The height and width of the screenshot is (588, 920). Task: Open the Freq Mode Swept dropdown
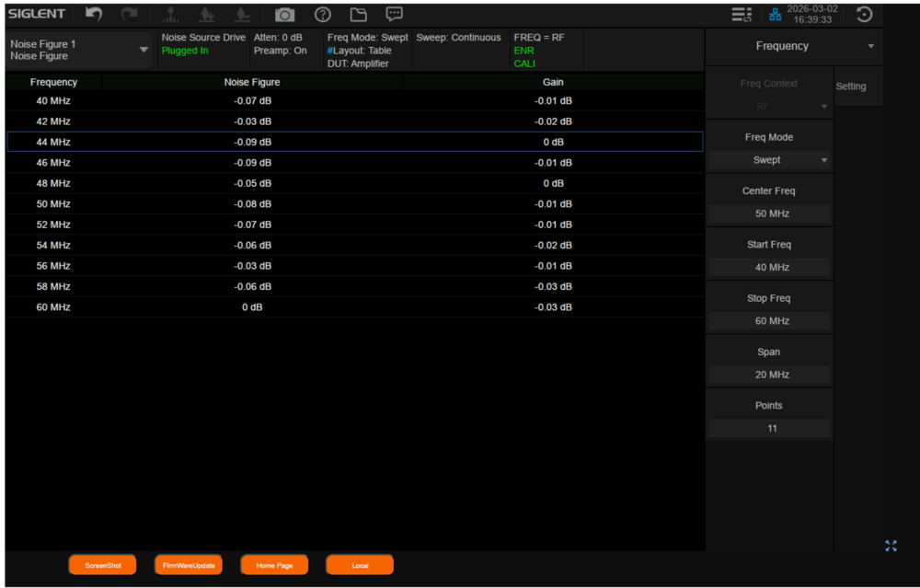[768, 160]
